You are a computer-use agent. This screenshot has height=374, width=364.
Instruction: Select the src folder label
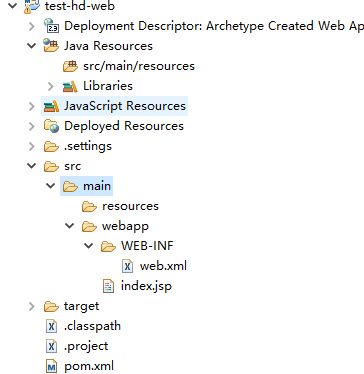tap(72, 166)
